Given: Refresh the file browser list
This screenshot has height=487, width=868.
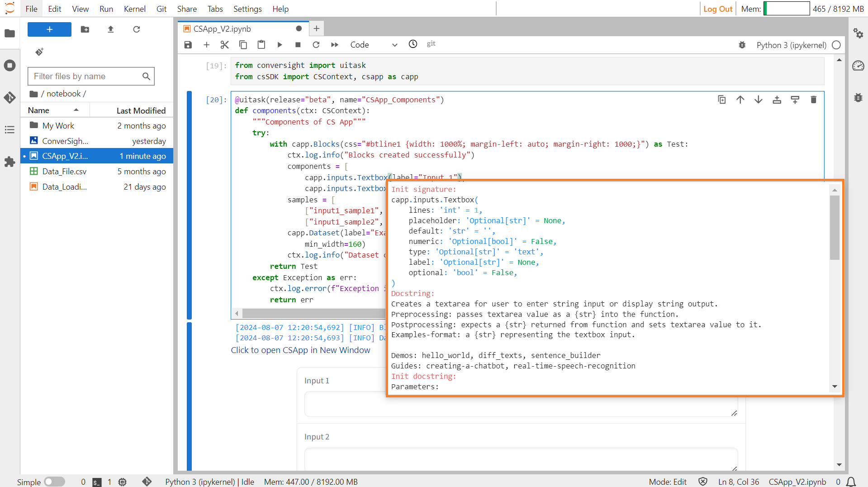Looking at the screenshot, I should coord(136,29).
